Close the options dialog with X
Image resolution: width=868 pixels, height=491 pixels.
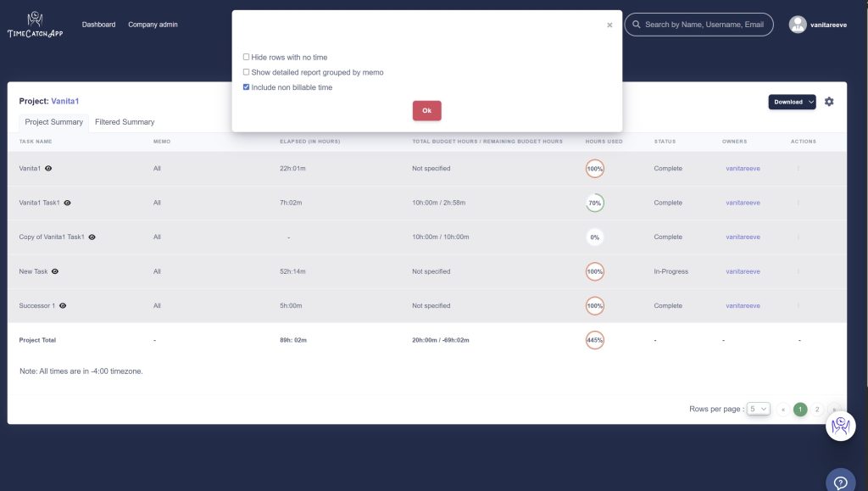(x=609, y=25)
